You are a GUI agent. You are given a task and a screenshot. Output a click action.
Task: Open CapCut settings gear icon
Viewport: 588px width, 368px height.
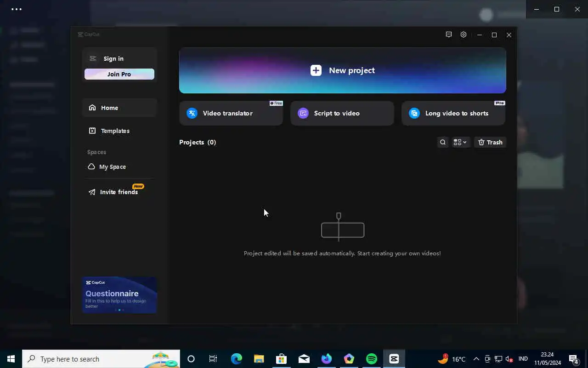click(464, 34)
